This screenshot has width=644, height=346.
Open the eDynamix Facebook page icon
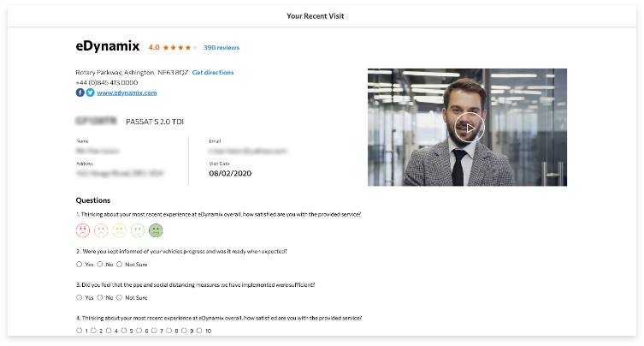point(80,92)
